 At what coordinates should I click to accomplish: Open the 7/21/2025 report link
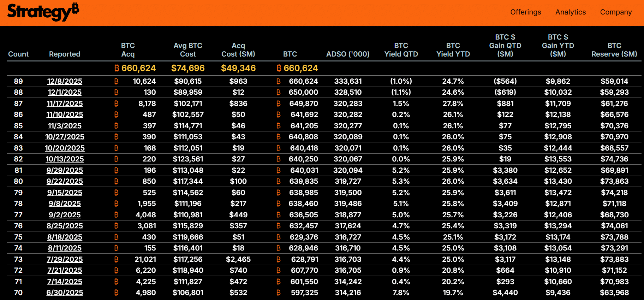coord(65,270)
